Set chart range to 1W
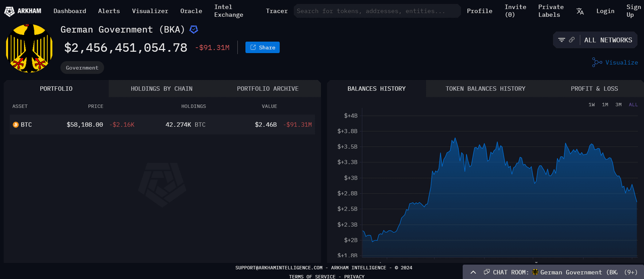Image resolution: width=644 pixels, height=279 pixels. [591, 104]
